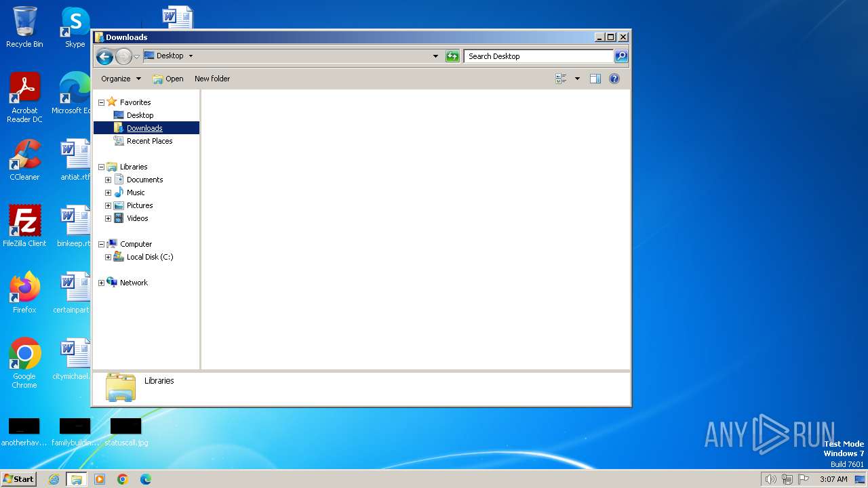The width and height of the screenshot is (868, 488).
Task: Click the arrow after Desktop in the address bar
Action: pos(191,56)
